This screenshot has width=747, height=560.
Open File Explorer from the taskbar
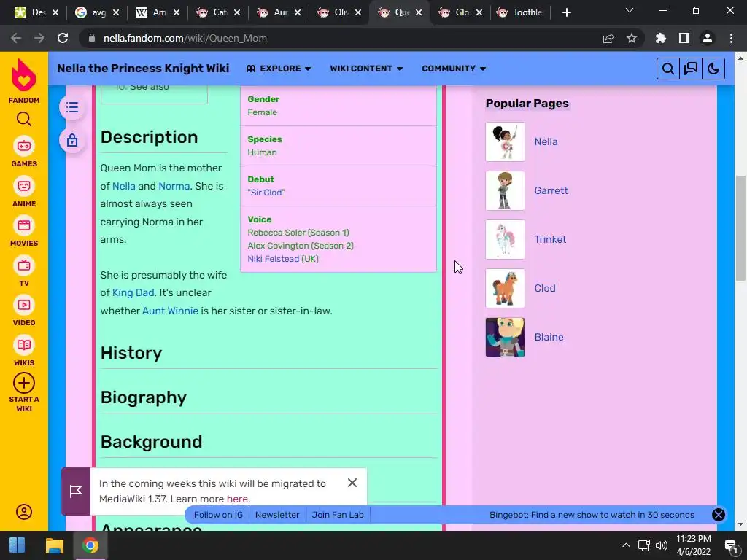[x=54, y=545]
